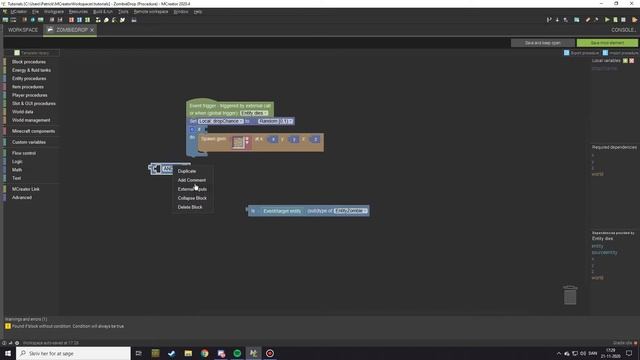640x360 pixels.
Task: Open the Tools menu
Action: coord(123,12)
